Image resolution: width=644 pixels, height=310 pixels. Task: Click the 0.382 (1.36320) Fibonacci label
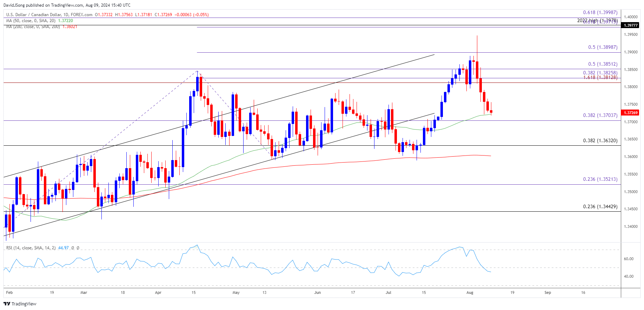tap(600, 140)
